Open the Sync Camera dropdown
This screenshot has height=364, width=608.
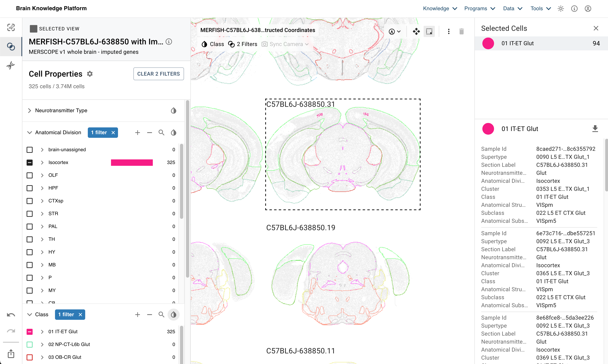(285, 44)
